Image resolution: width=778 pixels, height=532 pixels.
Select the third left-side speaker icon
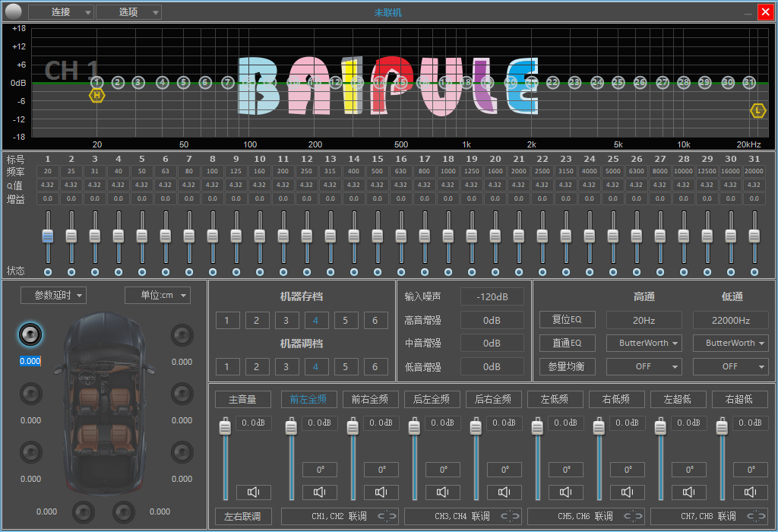pyautogui.click(x=30, y=453)
